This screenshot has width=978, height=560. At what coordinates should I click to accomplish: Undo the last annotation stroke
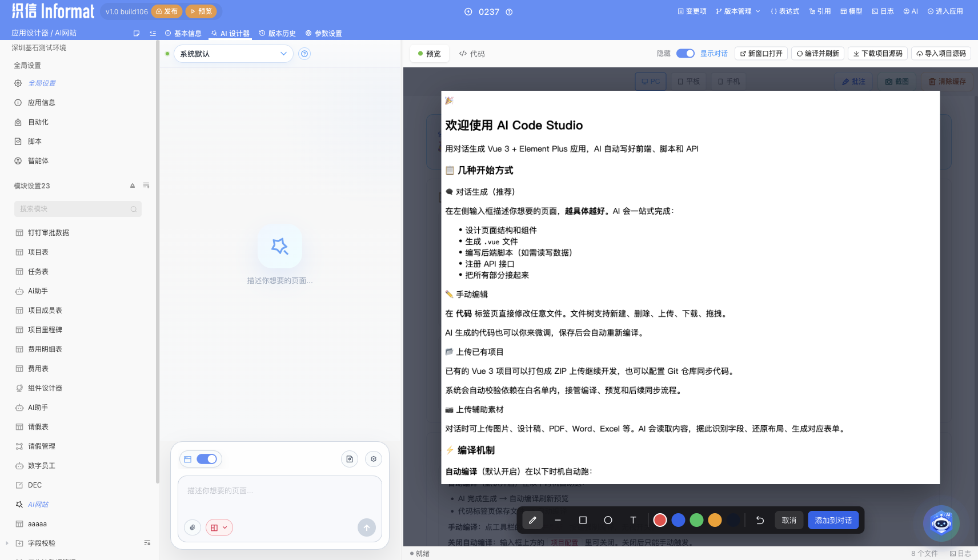pyautogui.click(x=760, y=520)
